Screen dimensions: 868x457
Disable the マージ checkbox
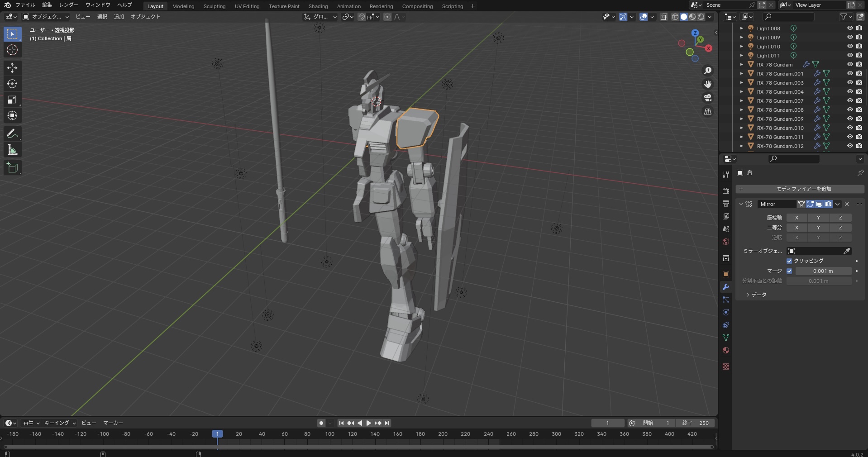click(789, 271)
